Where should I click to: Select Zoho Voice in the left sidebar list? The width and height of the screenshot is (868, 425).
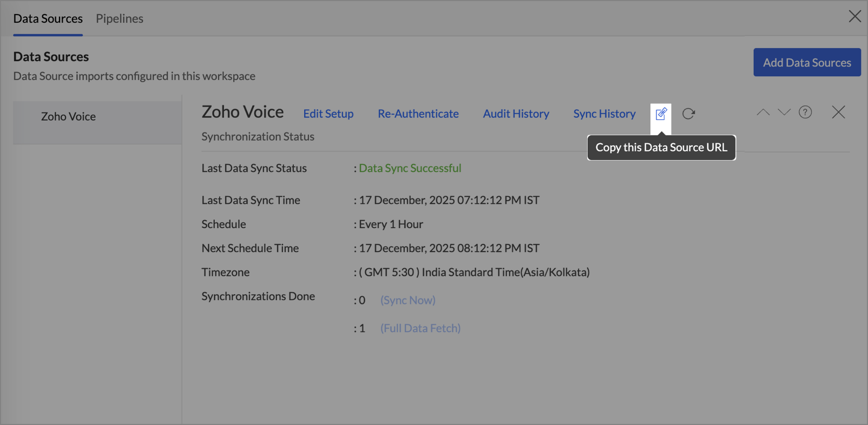tap(69, 116)
